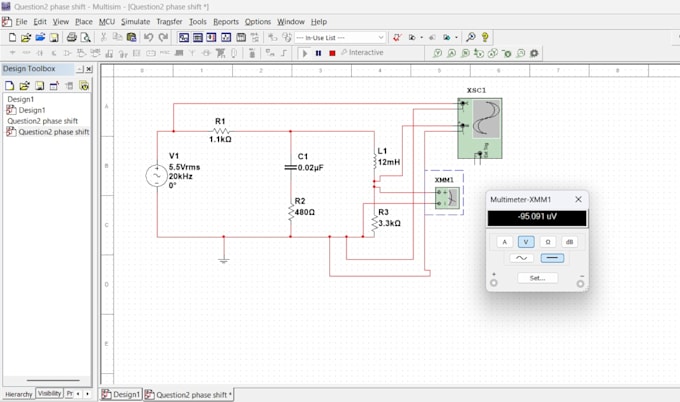The image size is (680, 402).
Task: Click save icon in Design Toolbox
Action: click(39, 86)
